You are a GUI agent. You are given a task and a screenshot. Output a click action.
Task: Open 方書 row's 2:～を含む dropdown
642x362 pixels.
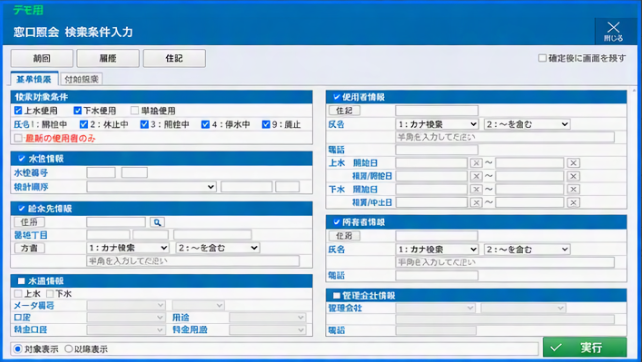[x=218, y=248]
